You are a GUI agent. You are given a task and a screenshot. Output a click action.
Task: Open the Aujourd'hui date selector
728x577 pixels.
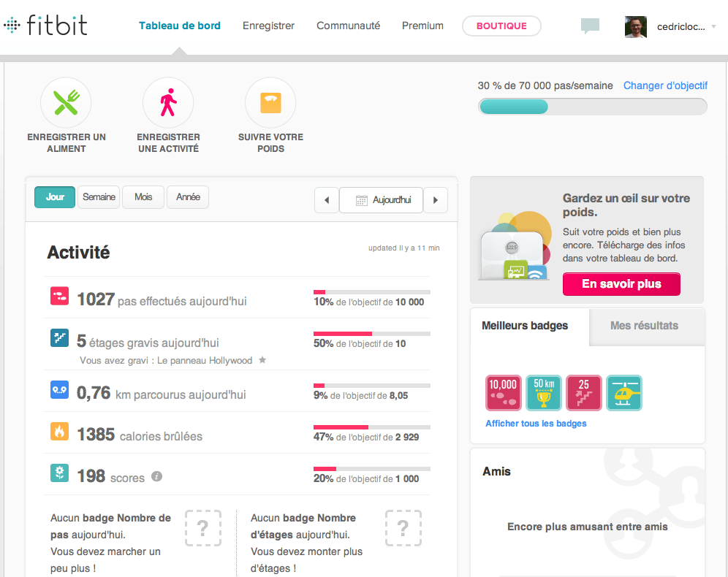pos(382,200)
